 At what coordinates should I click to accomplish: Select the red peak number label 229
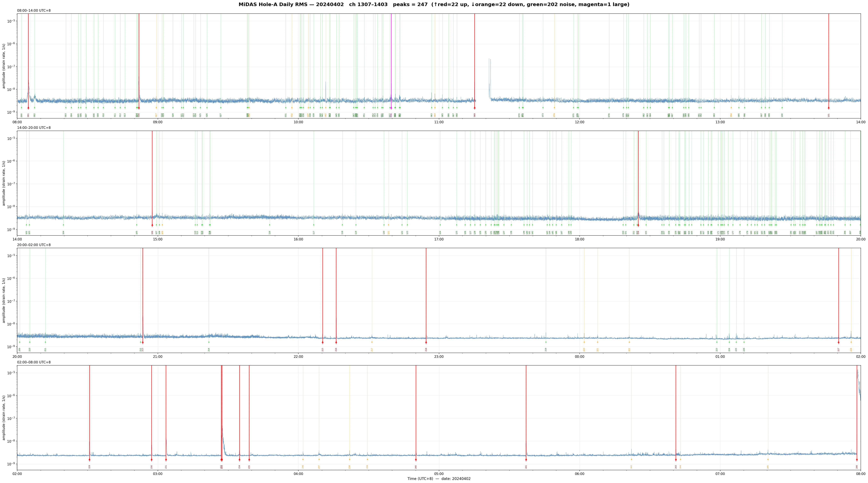(90, 467)
